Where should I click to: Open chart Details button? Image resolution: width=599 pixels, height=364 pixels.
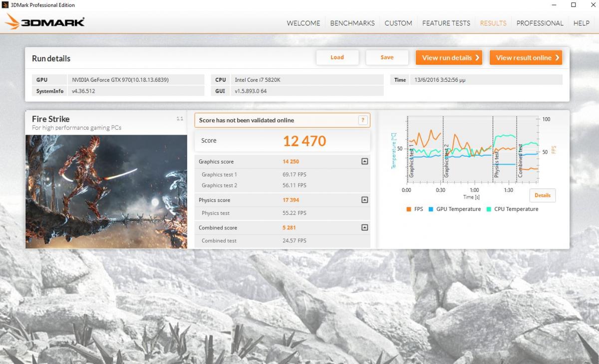(x=543, y=195)
